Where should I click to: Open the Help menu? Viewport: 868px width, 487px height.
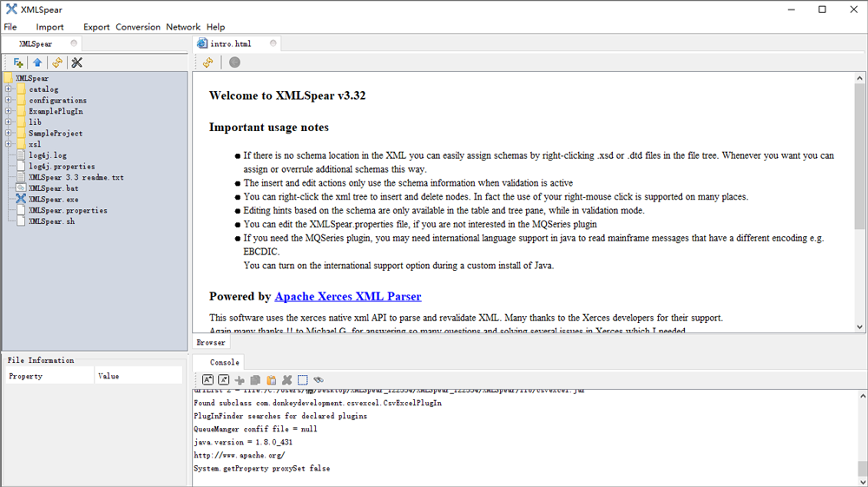click(x=215, y=27)
